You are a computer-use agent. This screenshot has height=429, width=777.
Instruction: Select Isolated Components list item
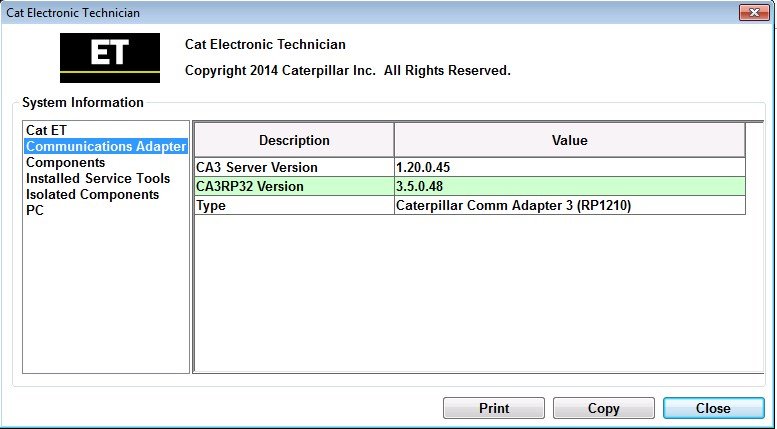tap(92, 194)
